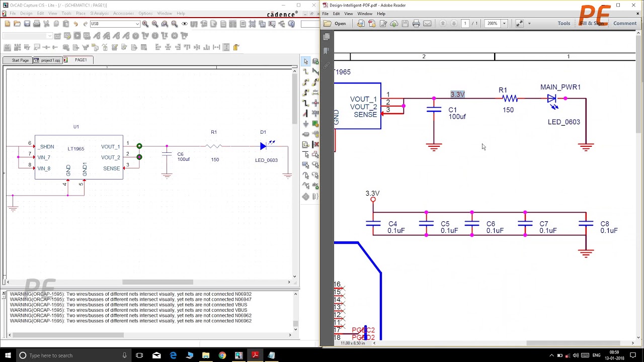644x362 pixels.
Task: Toggle the eye visibility icon in OrCAD toolbar
Action: [x=185, y=24]
